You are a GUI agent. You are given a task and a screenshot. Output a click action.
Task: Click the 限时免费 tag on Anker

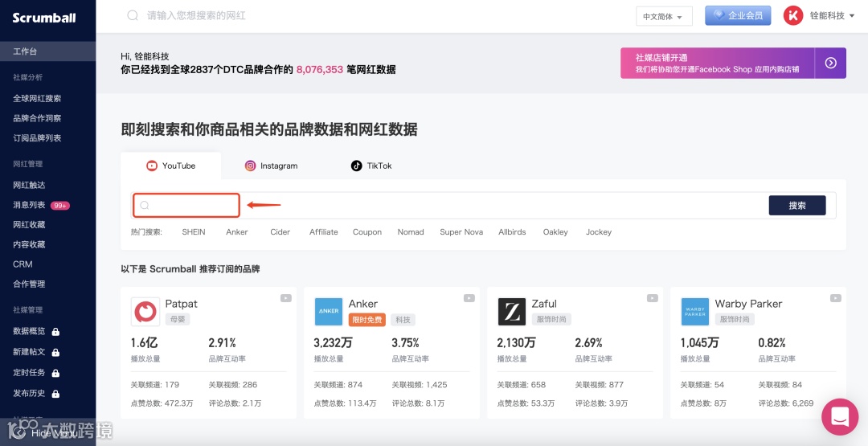367,320
